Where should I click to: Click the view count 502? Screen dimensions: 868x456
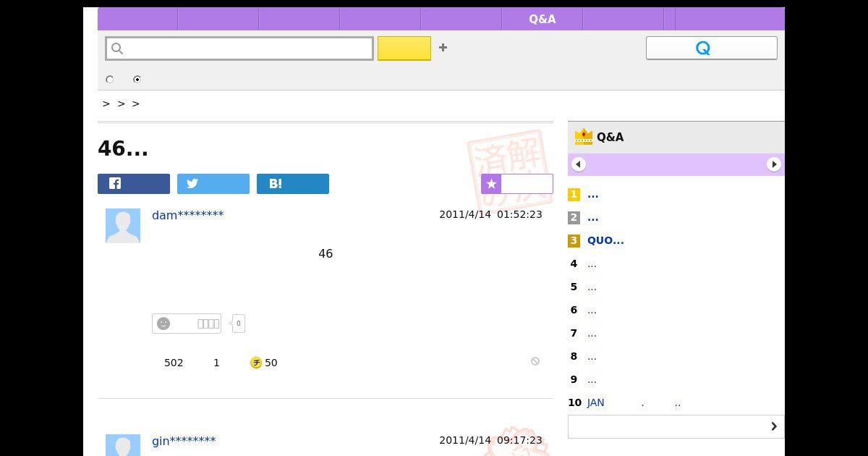(174, 363)
